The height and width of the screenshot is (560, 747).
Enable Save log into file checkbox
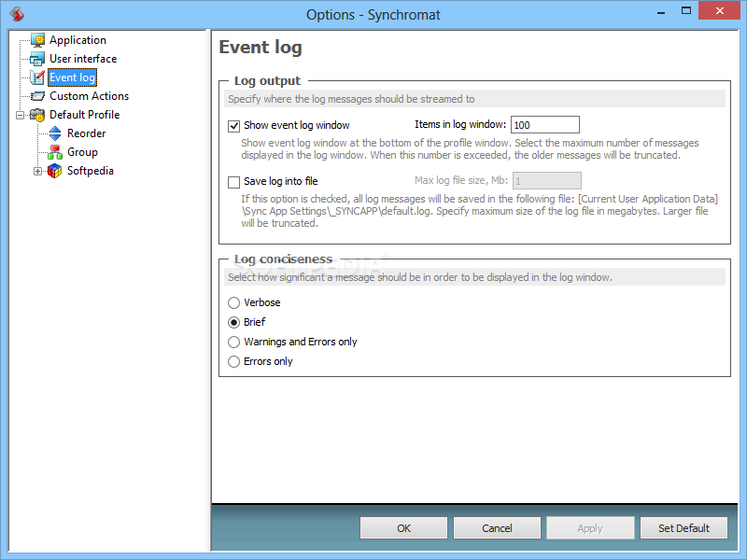[x=234, y=182]
